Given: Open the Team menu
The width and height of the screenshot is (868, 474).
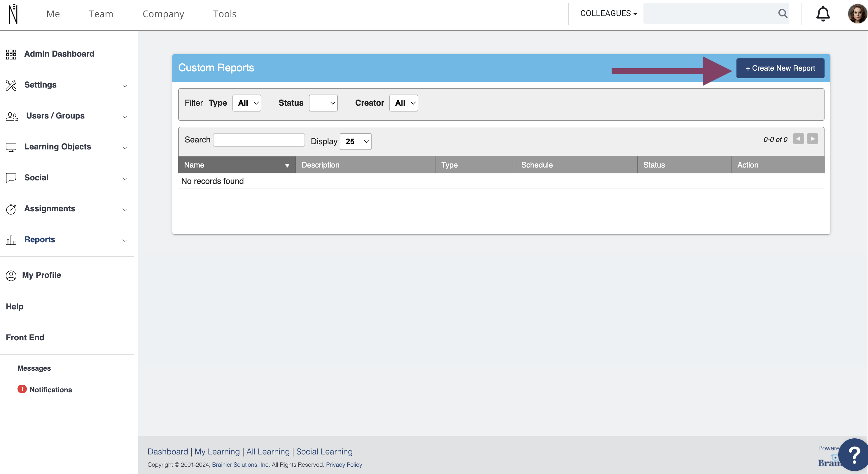Looking at the screenshot, I should (101, 14).
